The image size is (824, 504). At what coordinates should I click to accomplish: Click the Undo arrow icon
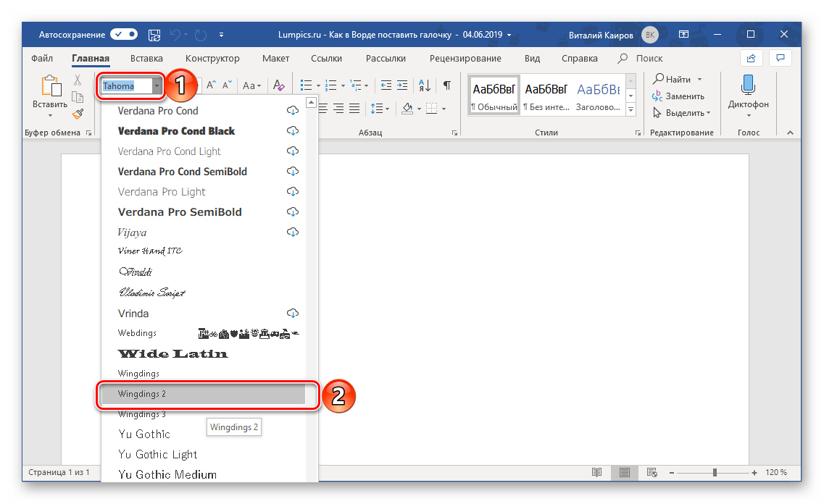(175, 35)
